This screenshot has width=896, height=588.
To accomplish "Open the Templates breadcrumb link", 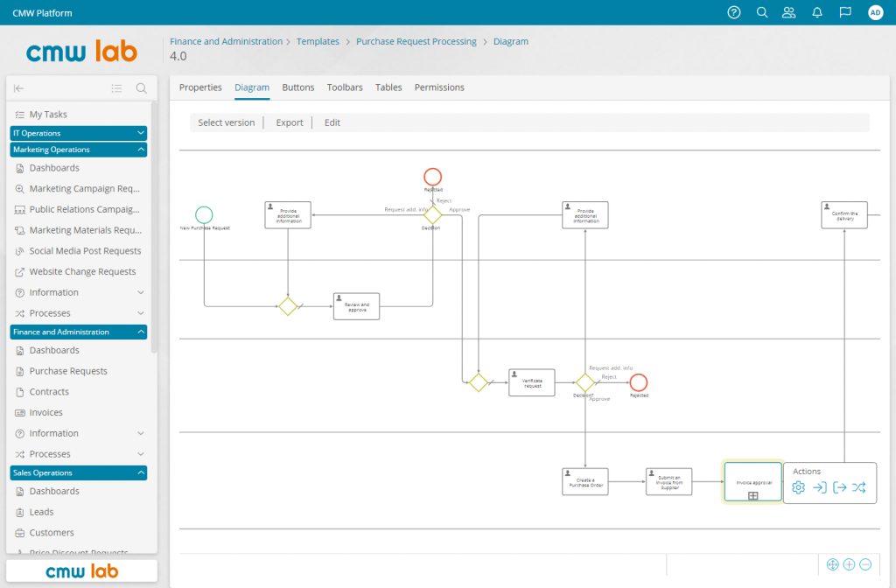I will pyautogui.click(x=318, y=41).
